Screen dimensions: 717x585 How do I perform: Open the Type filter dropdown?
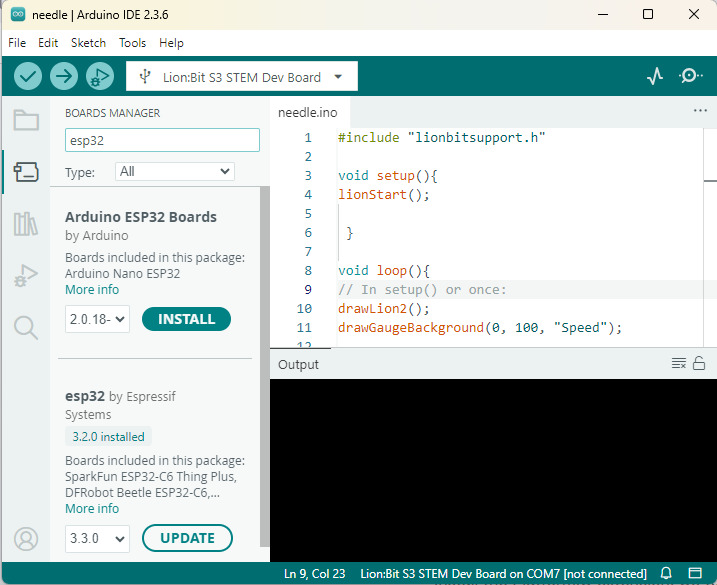[x=174, y=171]
